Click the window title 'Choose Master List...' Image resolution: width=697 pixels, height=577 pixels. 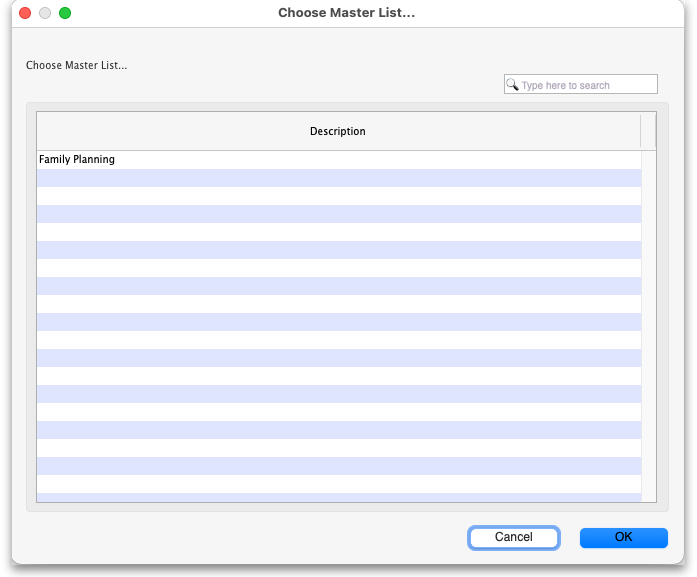346,13
